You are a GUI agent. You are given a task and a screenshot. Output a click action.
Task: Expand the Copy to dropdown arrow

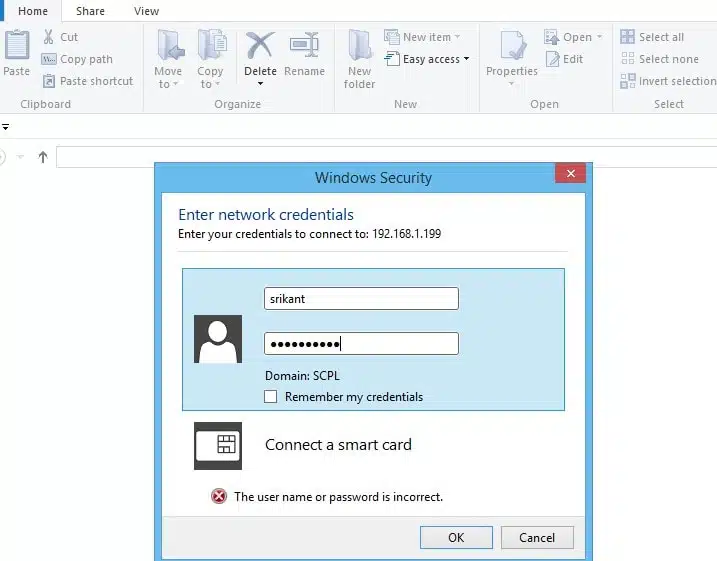pos(217,84)
